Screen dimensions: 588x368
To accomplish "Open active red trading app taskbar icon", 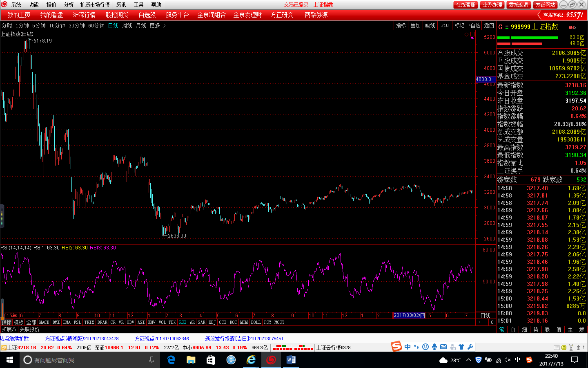I will click(271, 360).
